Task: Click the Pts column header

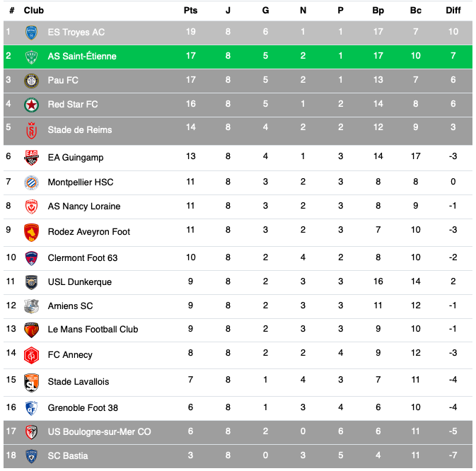Action: pyautogui.click(x=191, y=11)
